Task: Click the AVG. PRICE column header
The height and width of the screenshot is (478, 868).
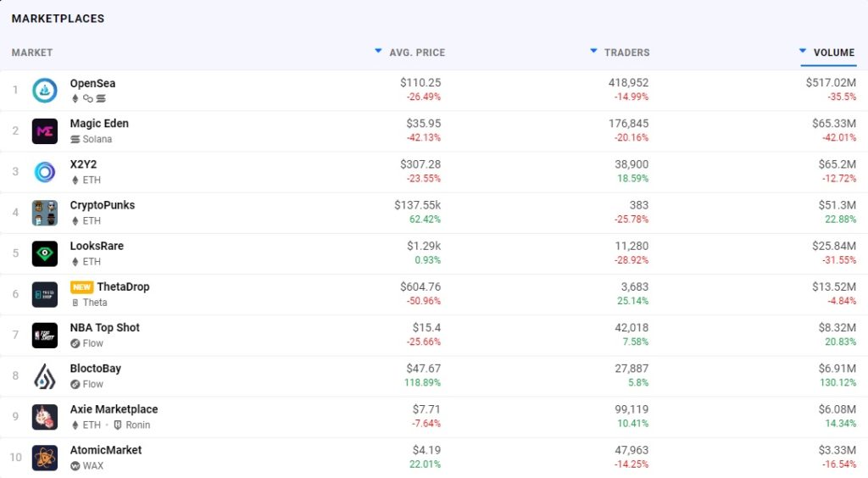Action: pos(417,53)
